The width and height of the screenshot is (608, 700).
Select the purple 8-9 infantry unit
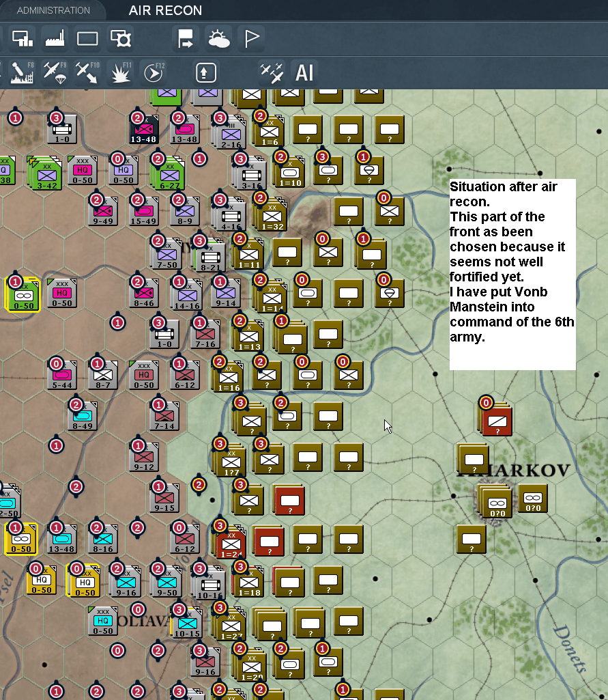click(185, 212)
